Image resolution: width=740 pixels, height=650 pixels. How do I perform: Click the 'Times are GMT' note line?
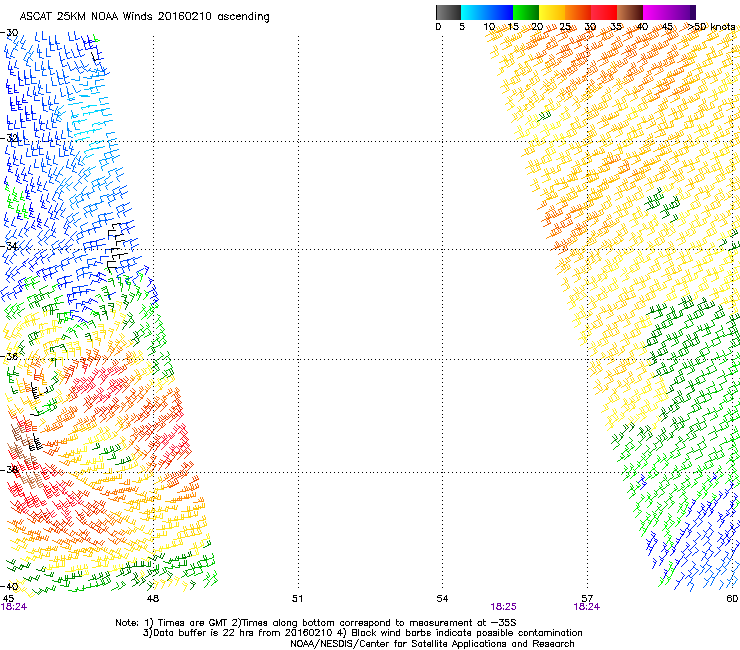(x=316, y=623)
